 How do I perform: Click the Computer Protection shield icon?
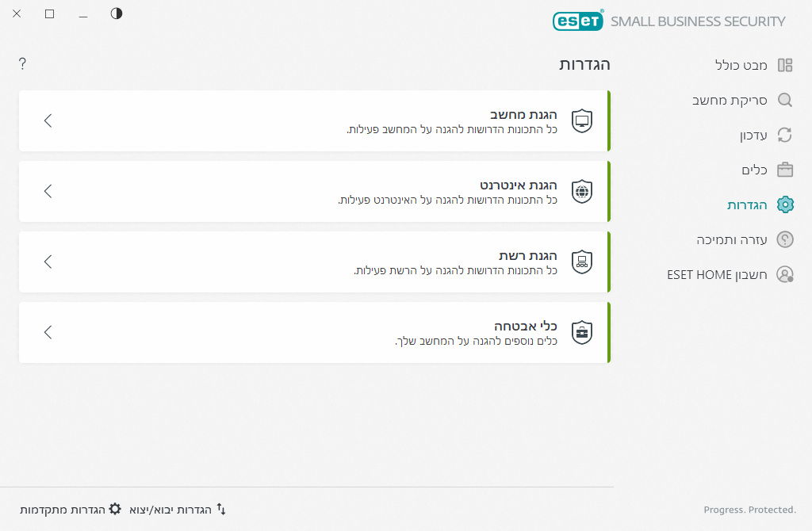(x=582, y=121)
